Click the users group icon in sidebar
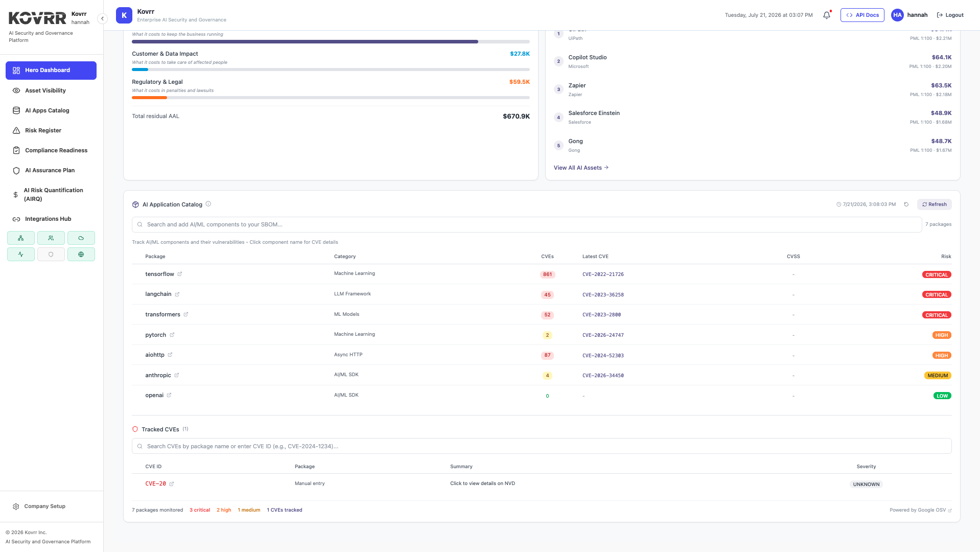 coord(51,238)
